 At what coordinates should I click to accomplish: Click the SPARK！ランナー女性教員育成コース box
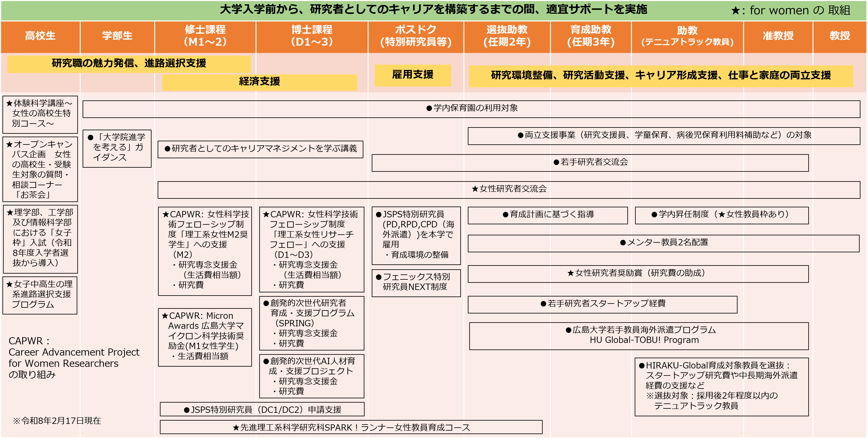pyautogui.click(x=351, y=427)
